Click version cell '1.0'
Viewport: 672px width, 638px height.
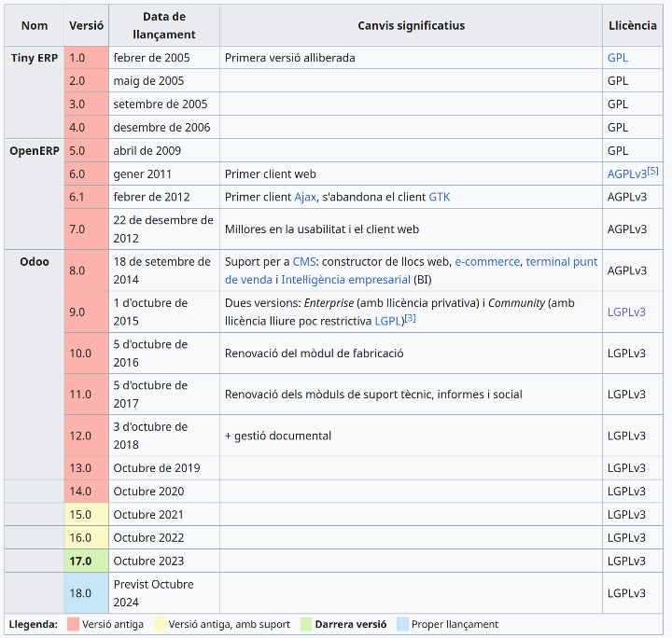[x=87, y=58]
